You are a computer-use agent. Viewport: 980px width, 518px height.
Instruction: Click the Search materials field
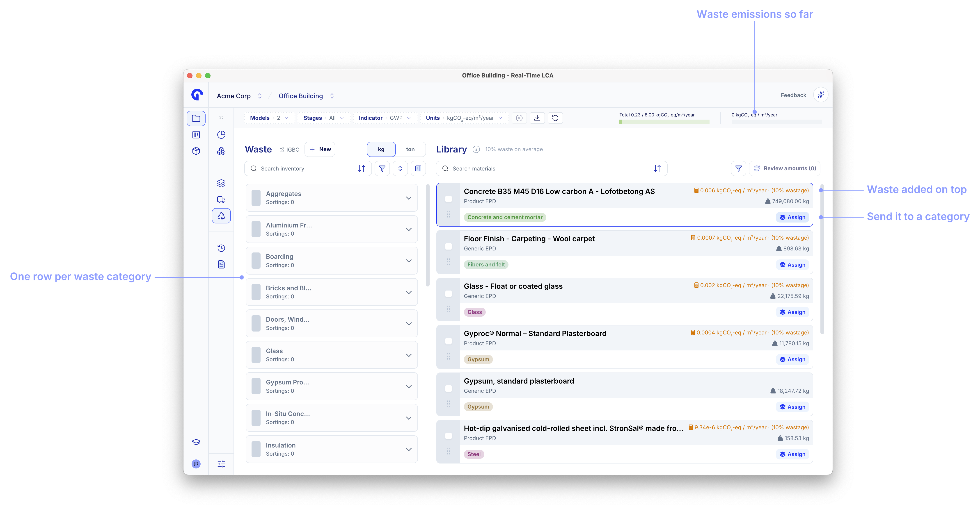[x=552, y=168]
